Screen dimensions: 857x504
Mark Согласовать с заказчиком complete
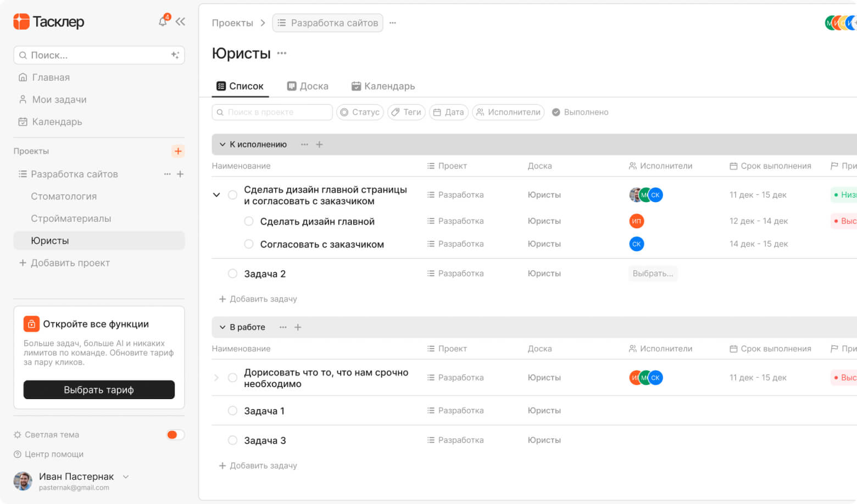tap(249, 244)
